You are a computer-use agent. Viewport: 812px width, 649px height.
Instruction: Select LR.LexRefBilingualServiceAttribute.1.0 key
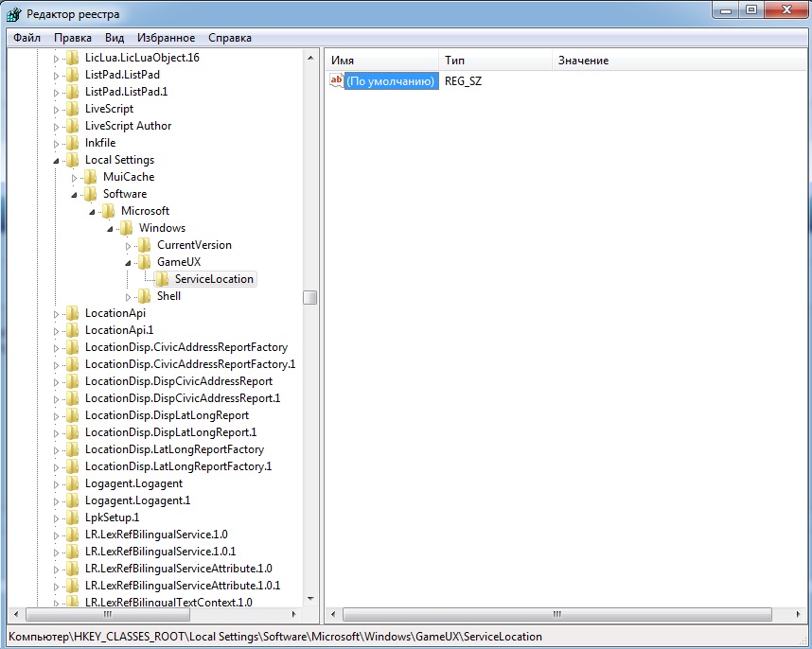pyautogui.click(x=179, y=569)
